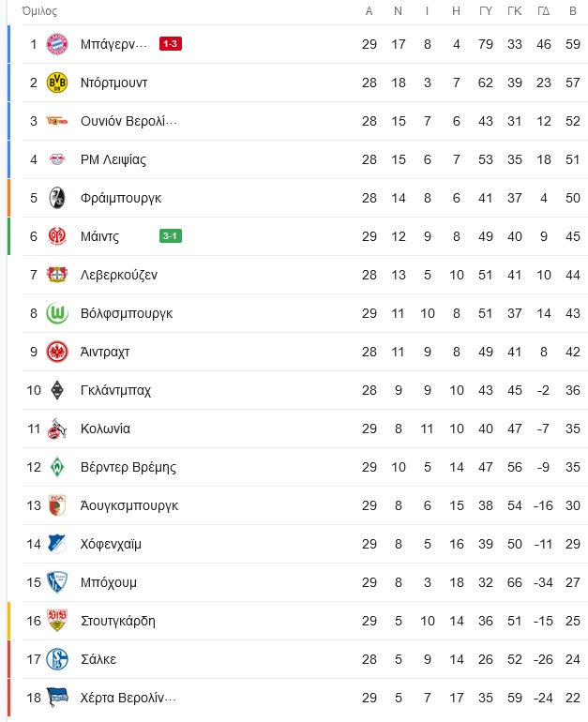Select the Στουτγκάρδη team row name
Viewport: 588px width, 722px height.
coord(118,621)
